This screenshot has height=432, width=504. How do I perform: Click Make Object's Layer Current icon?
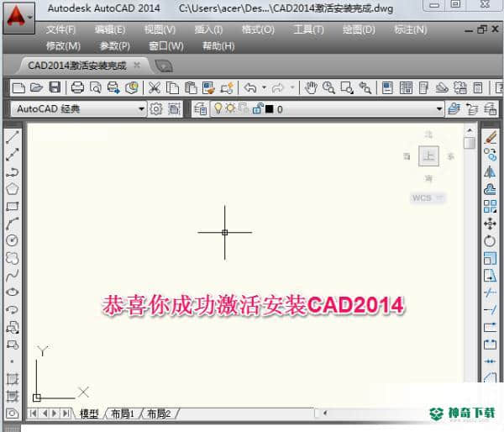(454, 109)
